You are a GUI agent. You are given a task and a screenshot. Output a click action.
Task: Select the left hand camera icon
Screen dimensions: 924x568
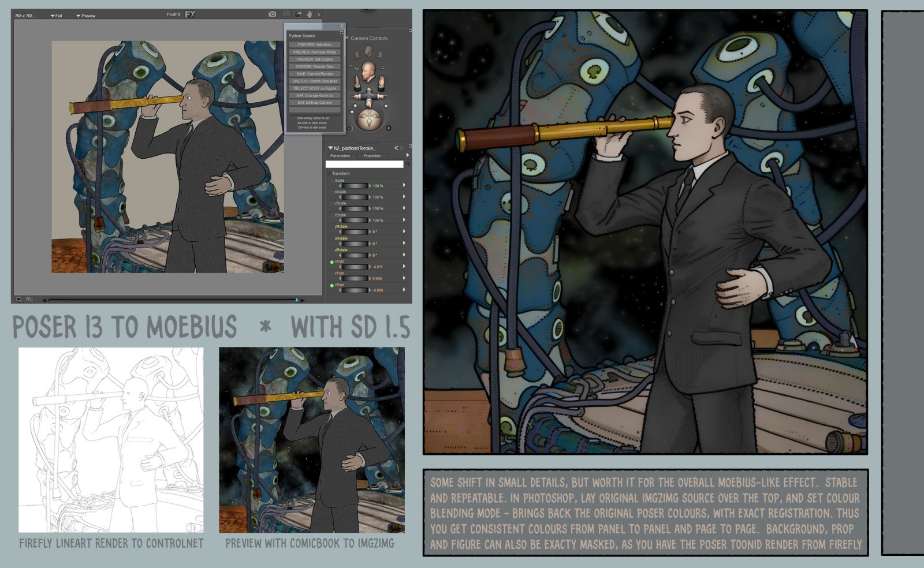coord(358,55)
